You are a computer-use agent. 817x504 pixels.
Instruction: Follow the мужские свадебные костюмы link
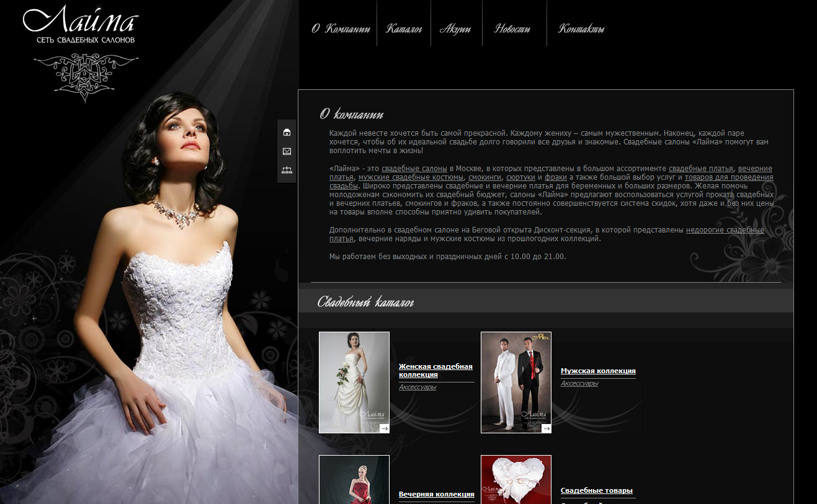411,177
